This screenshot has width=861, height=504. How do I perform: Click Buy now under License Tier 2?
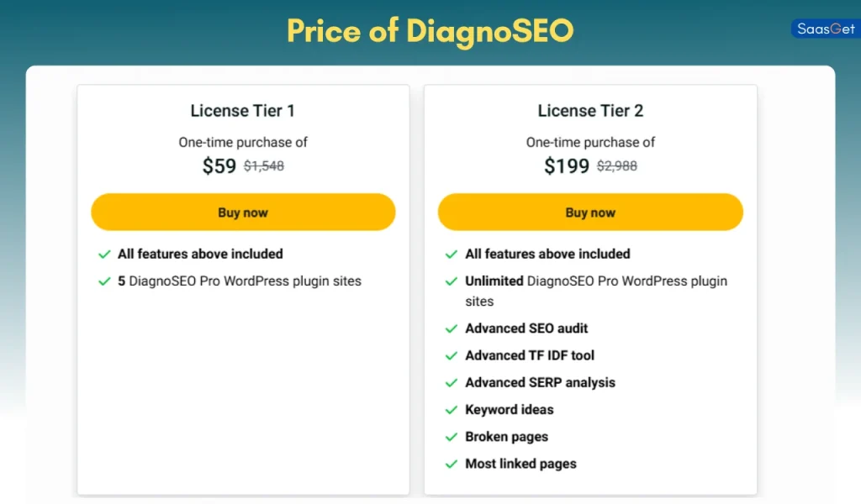[590, 212]
